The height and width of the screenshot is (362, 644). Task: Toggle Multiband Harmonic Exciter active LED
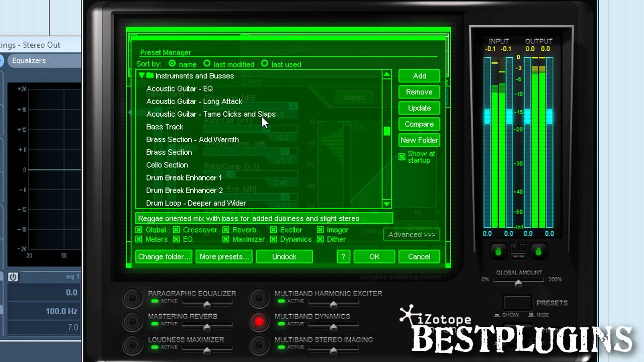(x=281, y=301)
